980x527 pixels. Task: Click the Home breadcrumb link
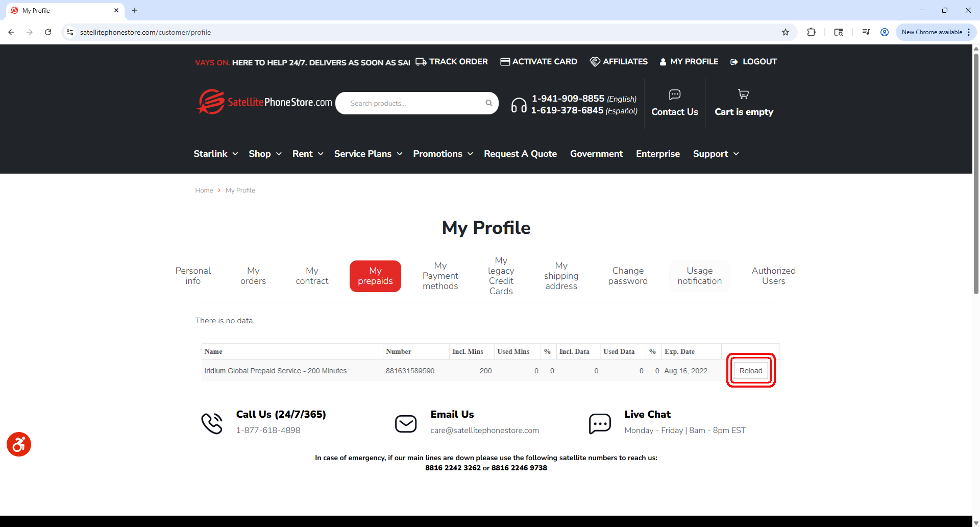click(204, 190)
